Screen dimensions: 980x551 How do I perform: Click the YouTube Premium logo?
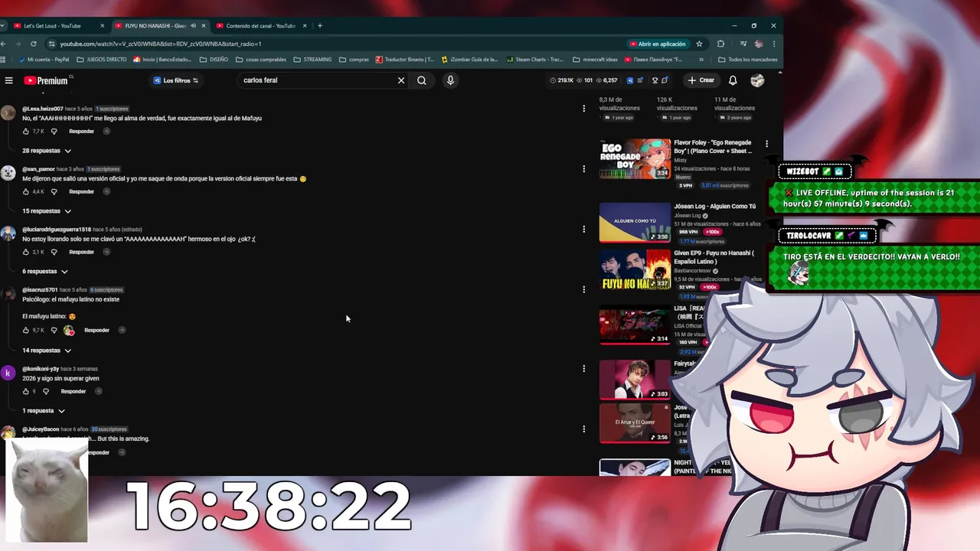click(x=46, y=80)
